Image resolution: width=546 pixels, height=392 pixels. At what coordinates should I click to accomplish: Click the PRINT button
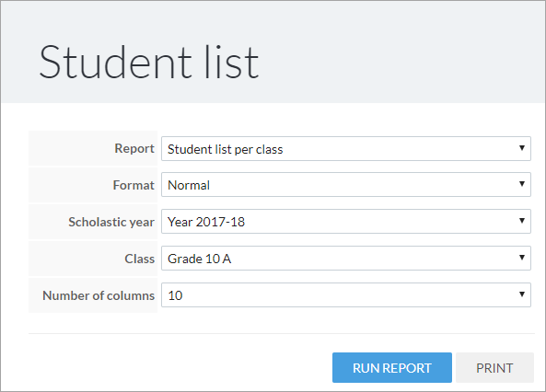[x=494, y=368]
